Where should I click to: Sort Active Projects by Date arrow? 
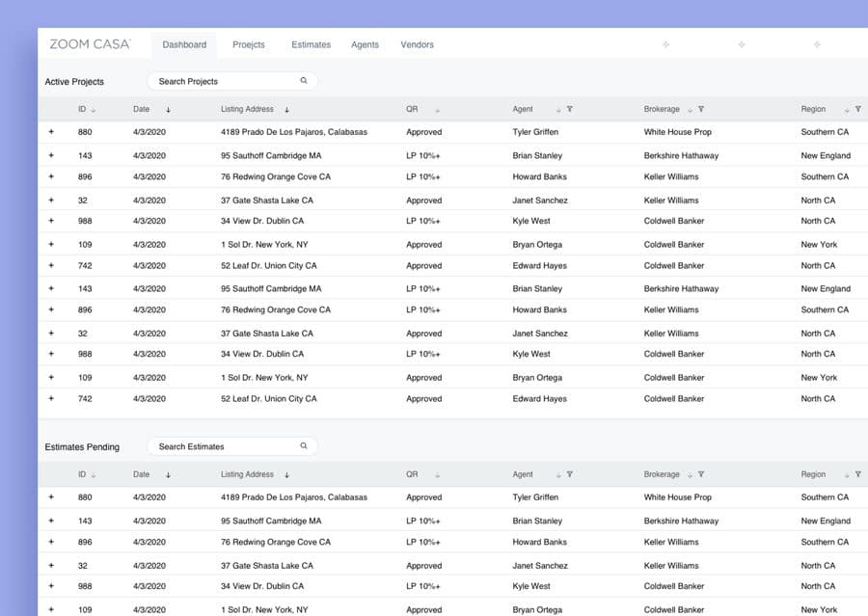click(x=168, y=110)
